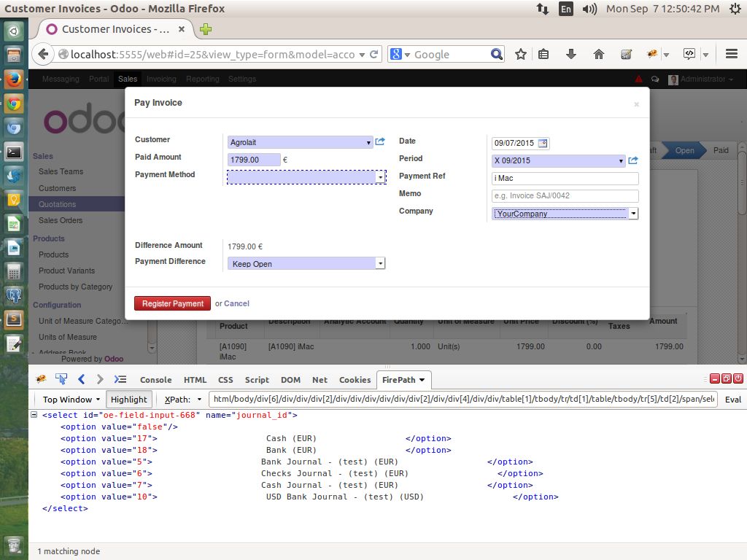
Task: Open the Terminal from the Ubuntu dock
Action: point(14,152)
